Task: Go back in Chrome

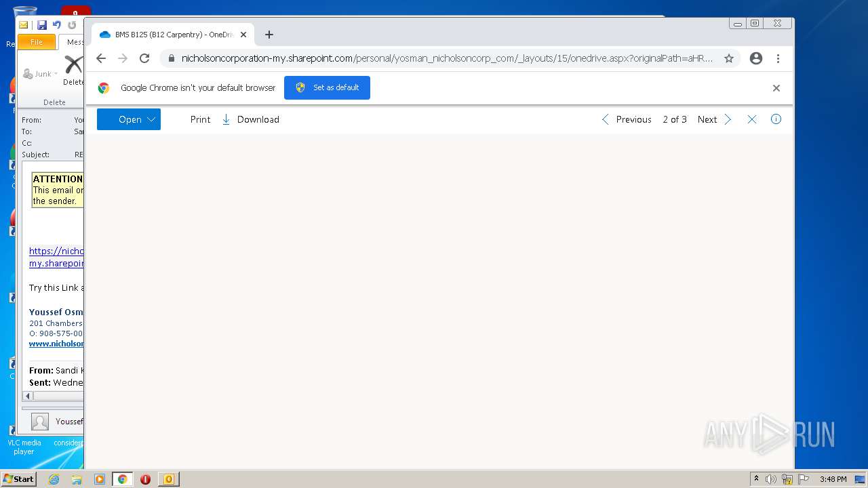Action: pos(101,58)
